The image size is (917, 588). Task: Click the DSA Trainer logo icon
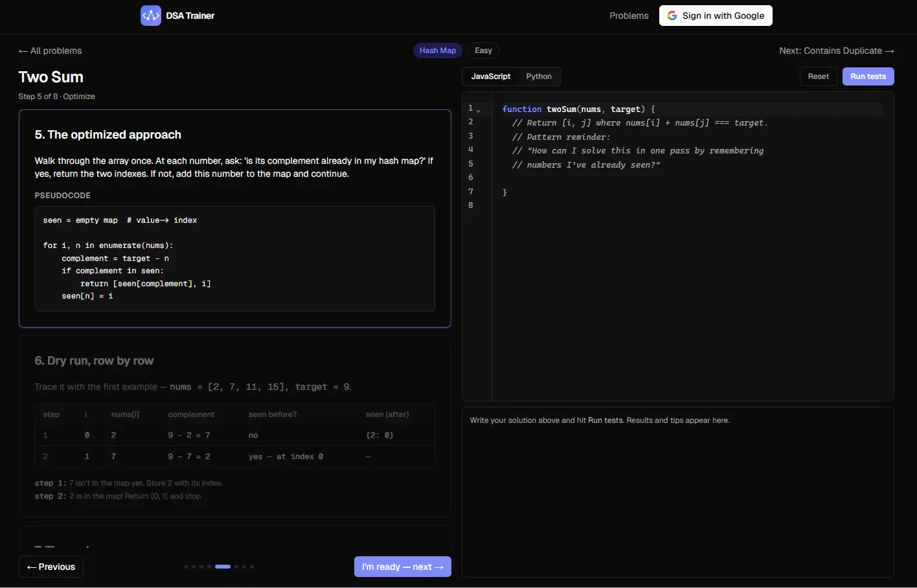pyautogui.click(x=151, y=16)
